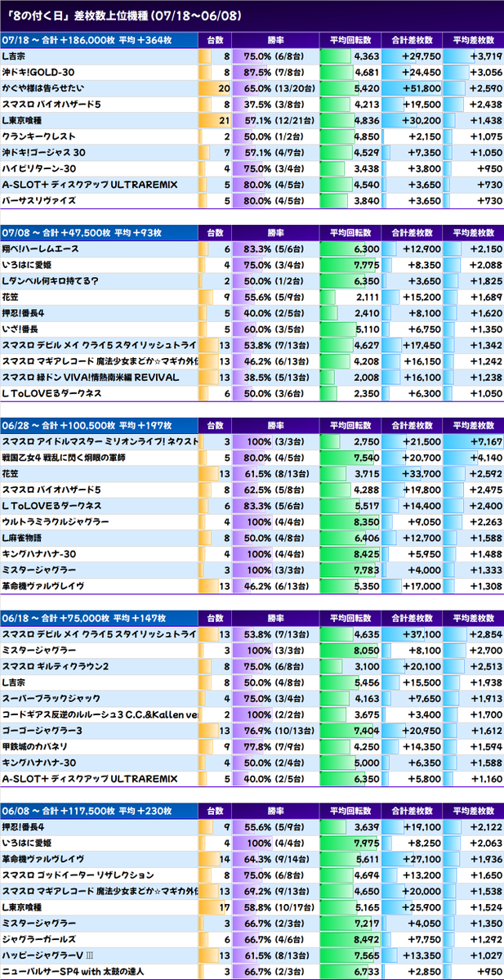Click the 76.9% (10/13台) win rate cell
The width and height of the screenshot is (504, 980).
pyautogui.click(x=275, y=730)
